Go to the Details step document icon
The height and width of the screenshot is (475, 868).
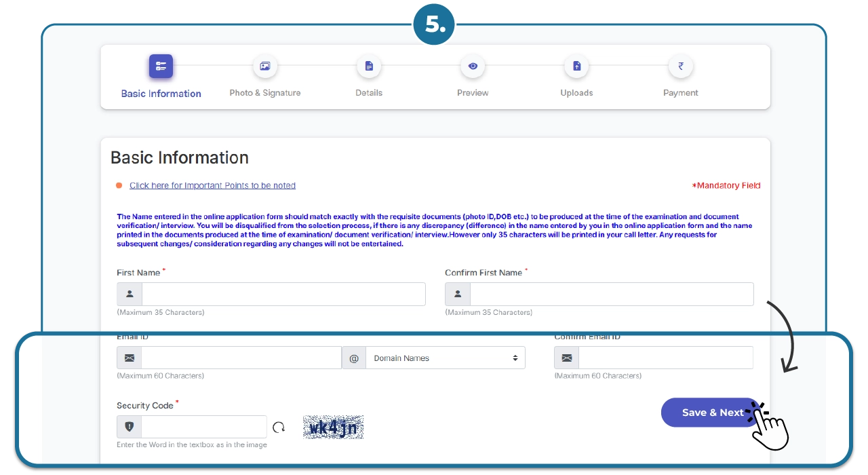tap(369, 66)
